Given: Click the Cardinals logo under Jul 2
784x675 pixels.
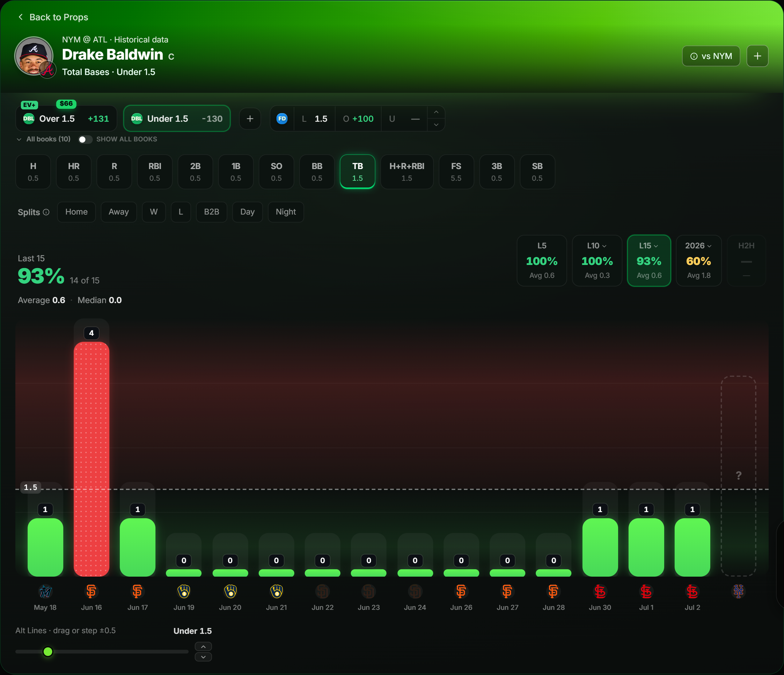Looking at the screenshot, I should (692, 591).
